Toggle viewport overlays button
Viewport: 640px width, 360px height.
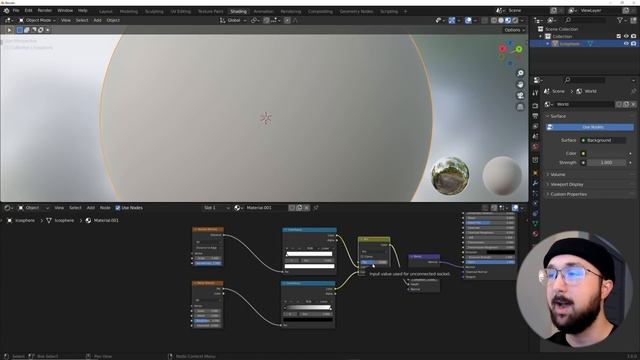[x=468, y=20]
